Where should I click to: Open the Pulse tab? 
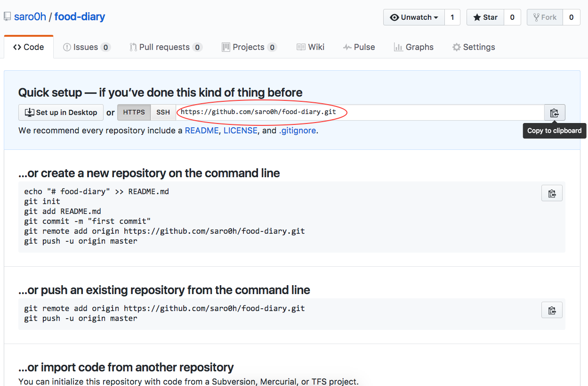(359, 47)
